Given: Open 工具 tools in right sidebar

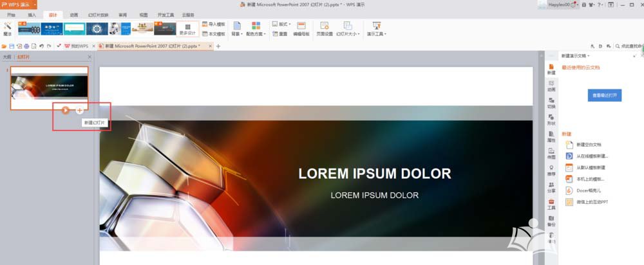Looking at the screenshot, I should [x=551, y=204].
